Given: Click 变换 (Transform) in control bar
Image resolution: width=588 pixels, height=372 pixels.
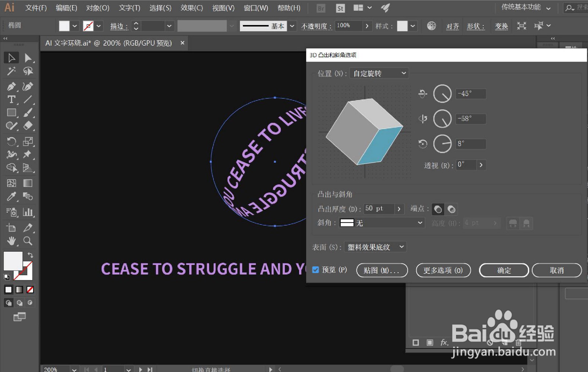Looking at the screenshot, I should coord(501,26).
